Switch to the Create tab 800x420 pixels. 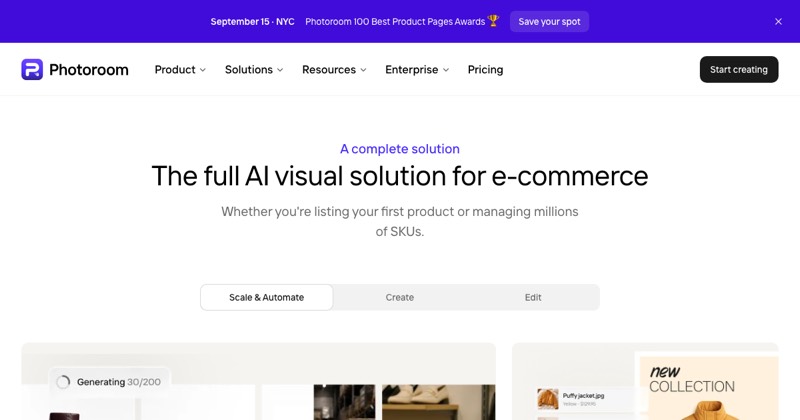pyautogui.click(x=399, y=298)
